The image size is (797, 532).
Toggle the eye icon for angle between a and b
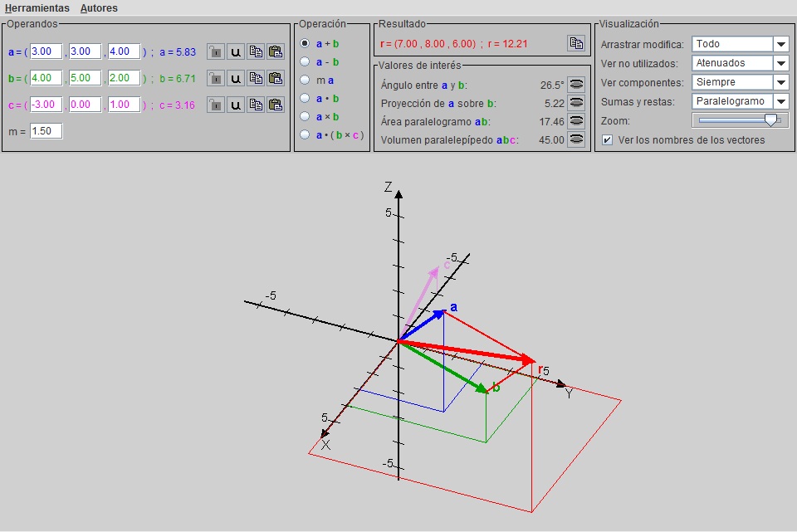pyautogui.click(x=576, y=84)
